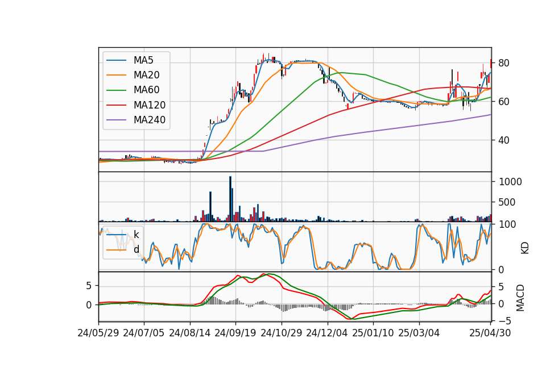Click the green MA60 legend line sample
The image size is (546, 392).
click(x=116, y=90)
